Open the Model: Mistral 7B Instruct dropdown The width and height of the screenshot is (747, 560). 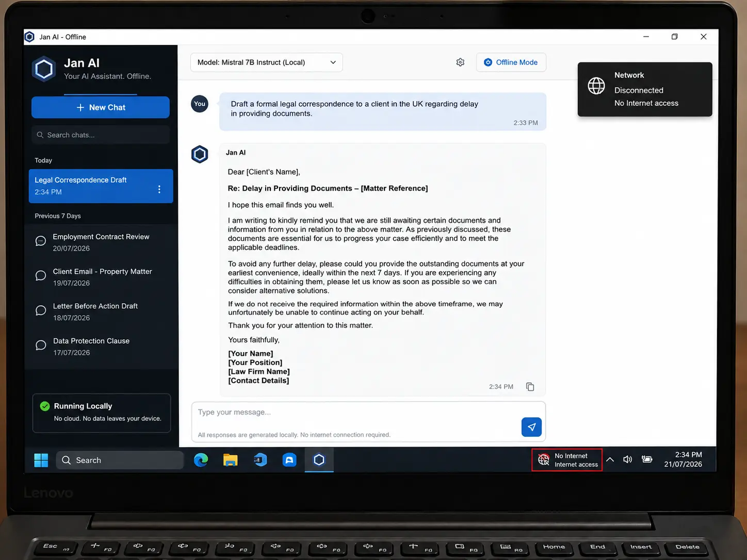click(266, 62)
